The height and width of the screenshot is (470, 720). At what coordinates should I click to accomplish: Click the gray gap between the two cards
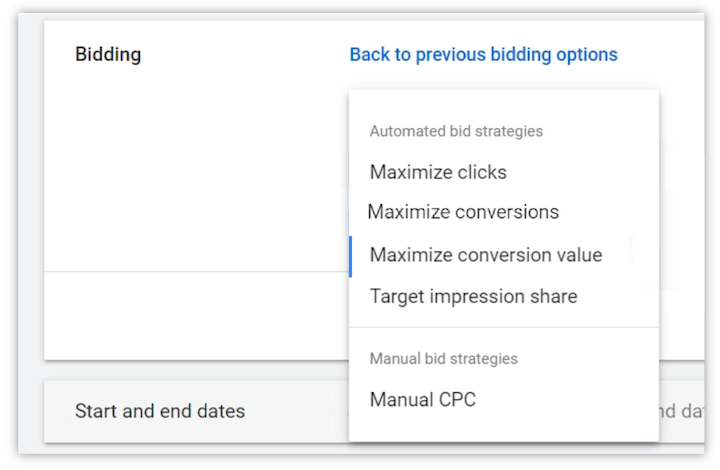click(x=200, y=370)
